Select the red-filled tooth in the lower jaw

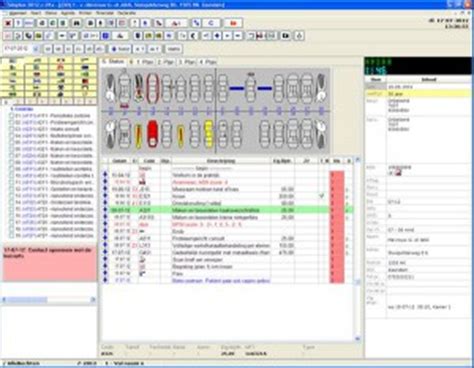point(152,134)
